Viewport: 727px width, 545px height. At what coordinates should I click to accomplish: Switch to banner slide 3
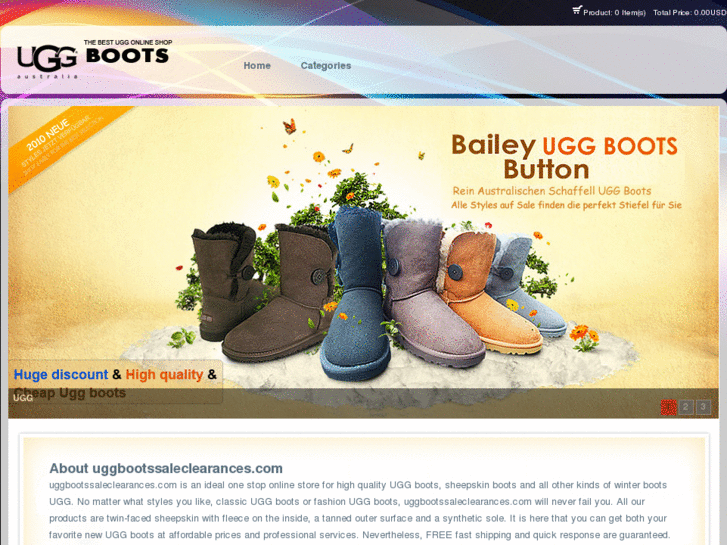pos(703,407)
